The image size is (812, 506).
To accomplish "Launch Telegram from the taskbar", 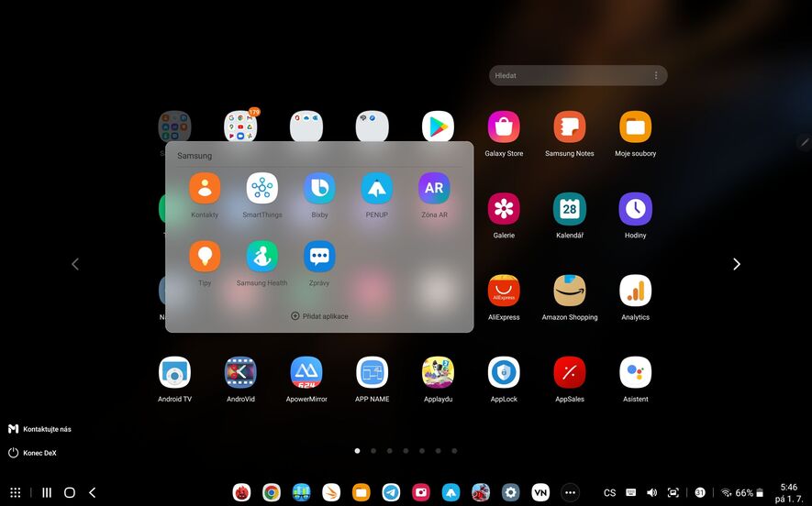I will [x=391, y=492].
